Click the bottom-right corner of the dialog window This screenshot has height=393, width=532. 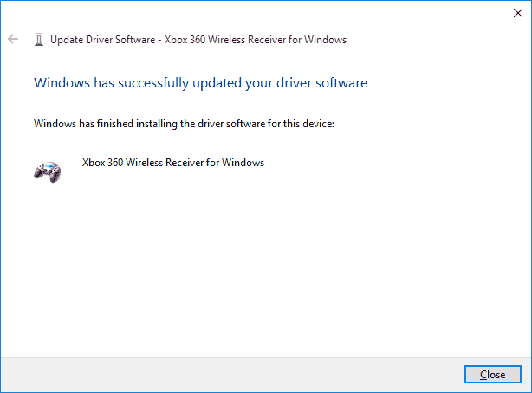[x=529, y=390]
